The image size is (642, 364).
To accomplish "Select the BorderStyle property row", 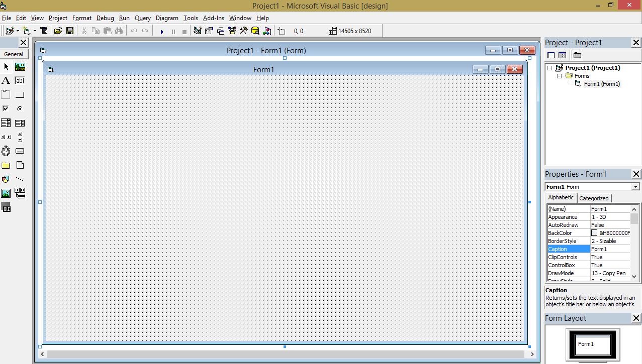I will click(x=589, y=241).
